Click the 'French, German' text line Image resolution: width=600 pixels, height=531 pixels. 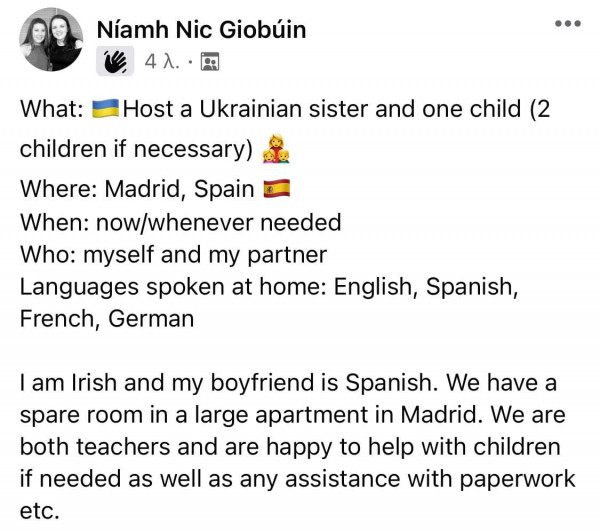[106, 320]
